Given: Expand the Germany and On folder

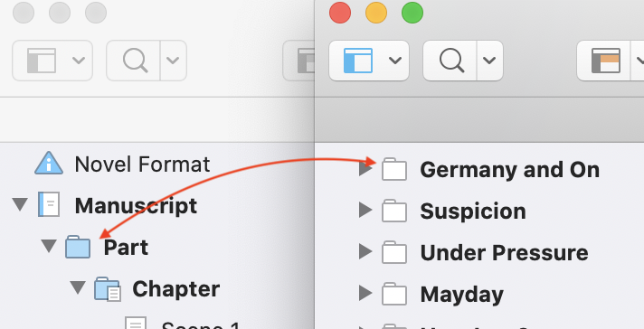Looking at the screenshot, I should click(365, 169).
